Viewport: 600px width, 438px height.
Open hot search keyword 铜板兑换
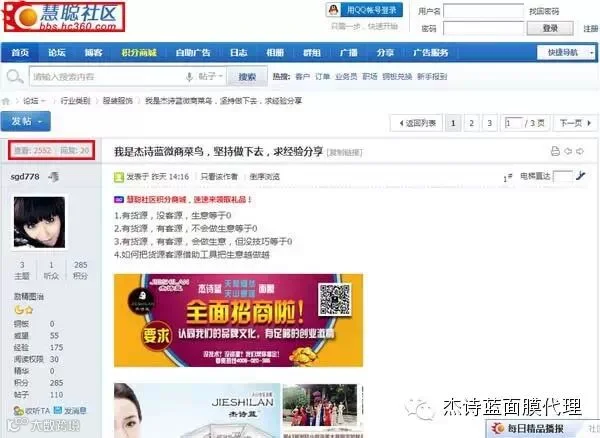397,77
